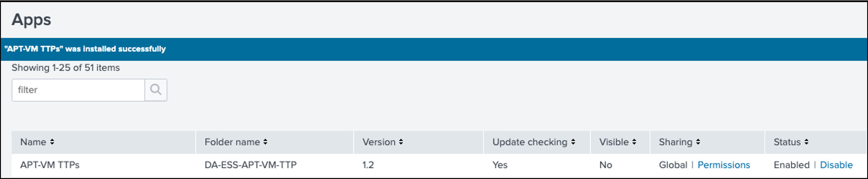
Task: Click into the filter text field
Action: click(x=78, y=90)
